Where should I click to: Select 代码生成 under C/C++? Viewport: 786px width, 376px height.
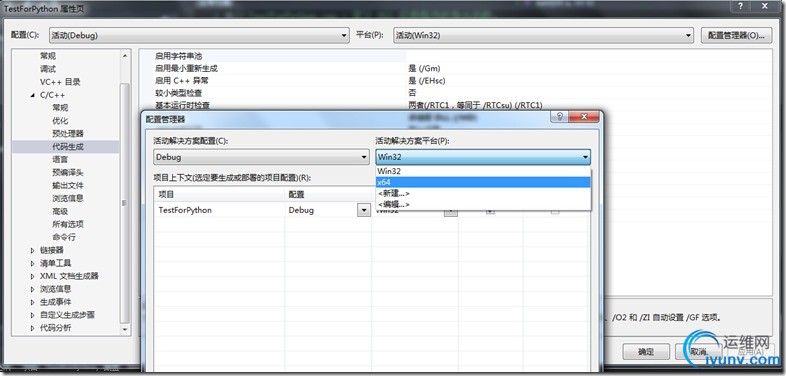68,147
